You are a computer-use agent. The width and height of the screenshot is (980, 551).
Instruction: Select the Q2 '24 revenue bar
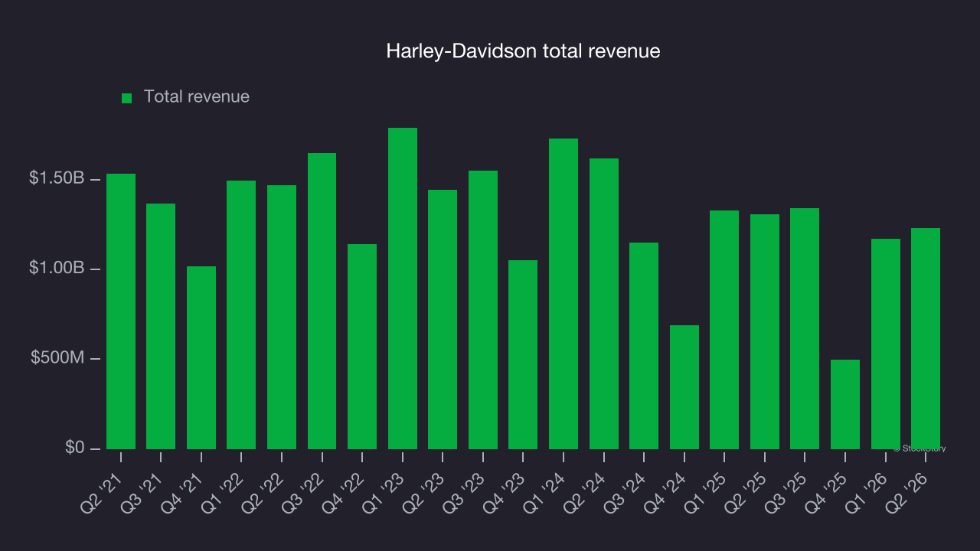coord(604,304)
